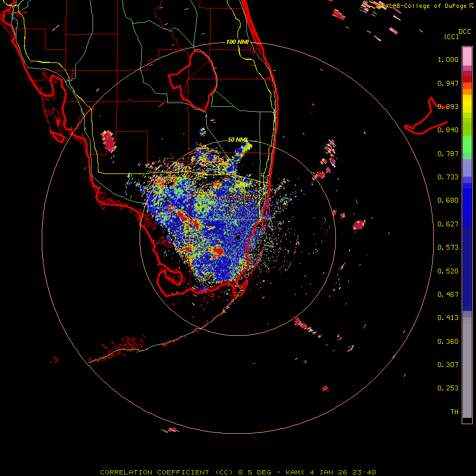Click the 100 NMI range ring label

point(237,42)
